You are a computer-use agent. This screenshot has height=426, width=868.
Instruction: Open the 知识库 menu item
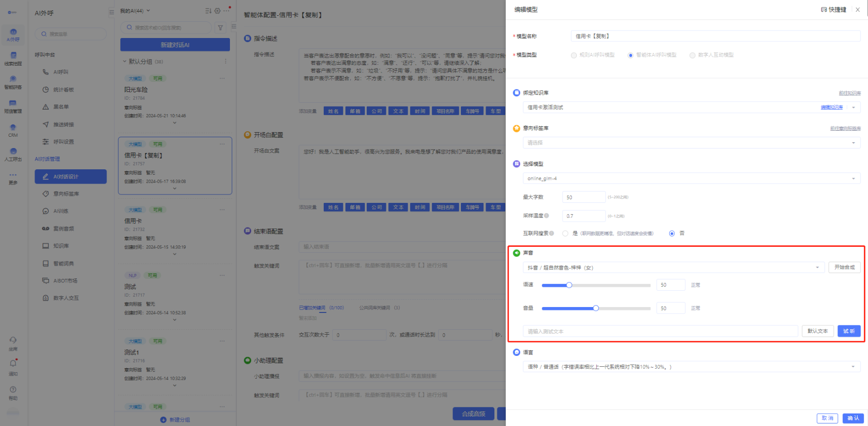(61, 246)
